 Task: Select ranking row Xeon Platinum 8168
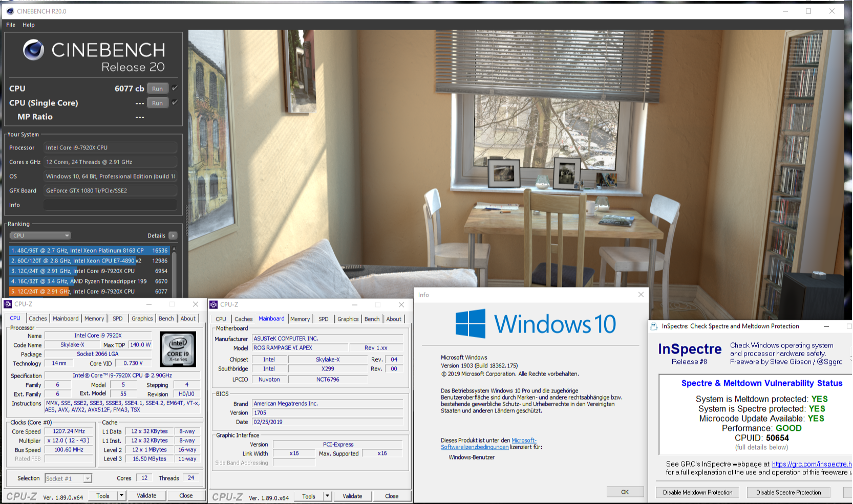(89, 251)
